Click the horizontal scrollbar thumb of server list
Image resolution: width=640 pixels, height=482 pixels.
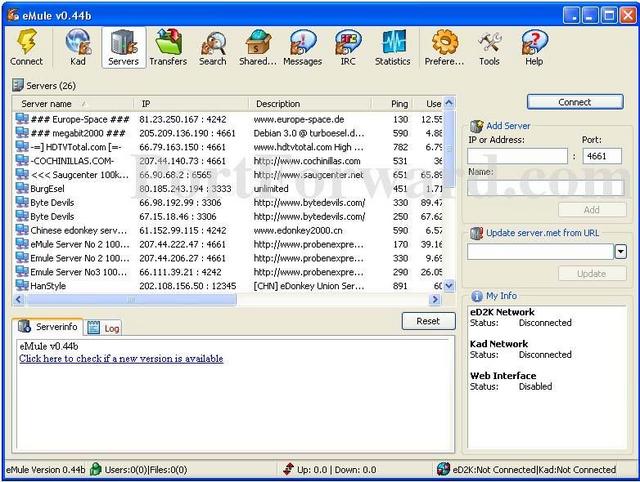pos(131,300)
